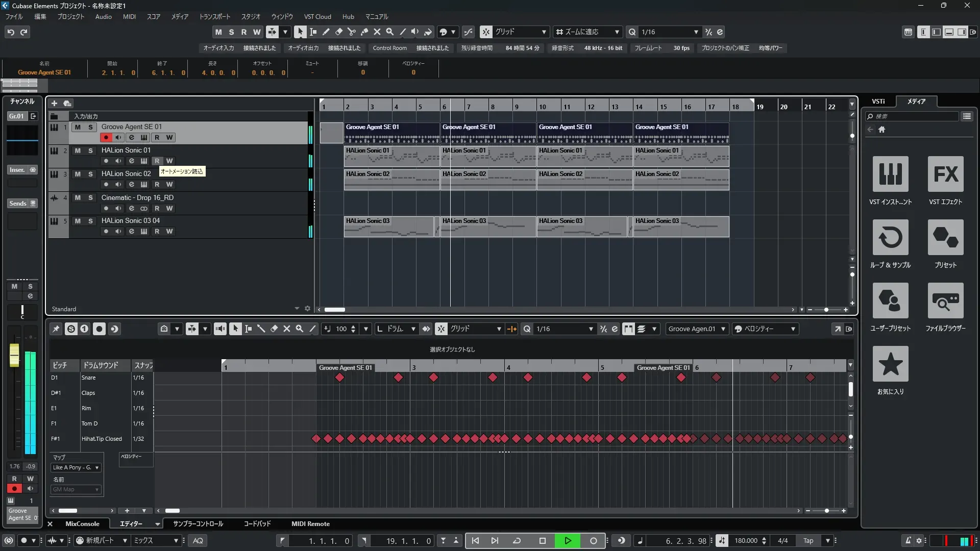Switch to the MixConsole tab
Image resolution: width=980 pixels, height=551 pixels.
click(x=82, y=524)
